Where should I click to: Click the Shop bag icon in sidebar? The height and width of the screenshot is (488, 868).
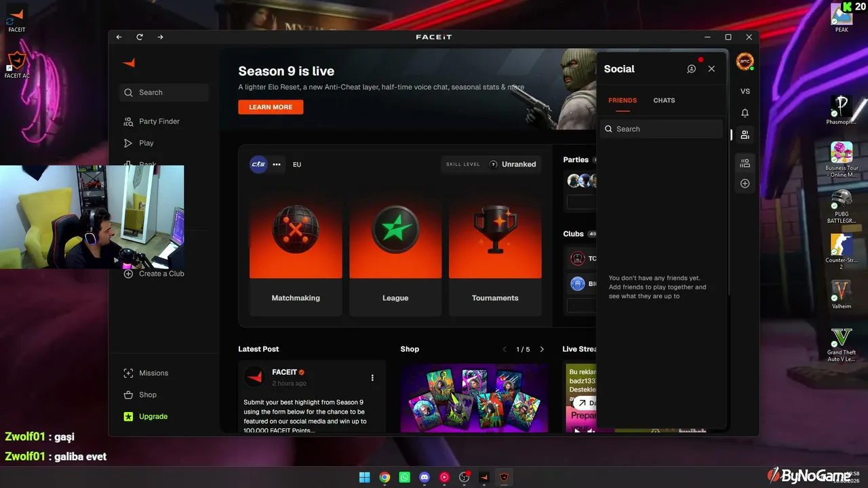point(128,395)
